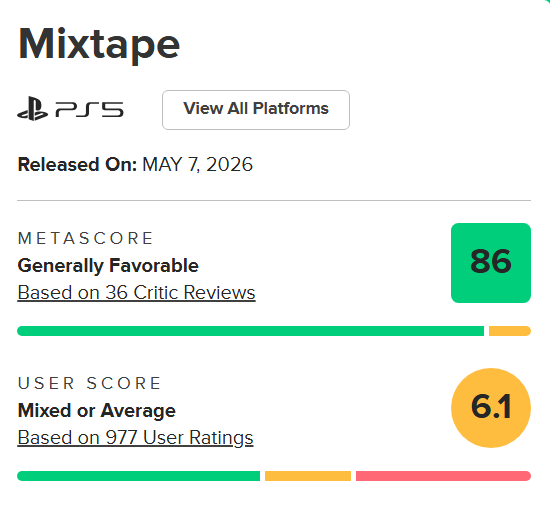Viewport: 550px width, 506px height.
Task: Click the green 86 Metascore badge
Action: (x=491, y=263)
